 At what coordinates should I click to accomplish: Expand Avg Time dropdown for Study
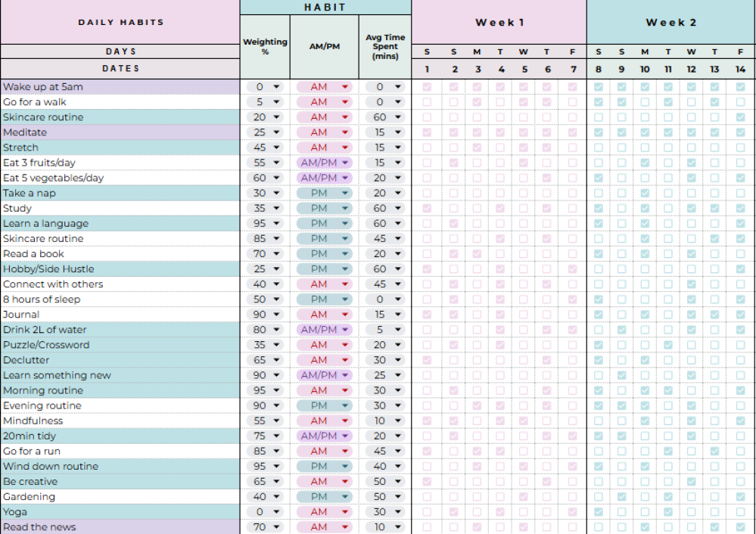click(x=398, y=208)
